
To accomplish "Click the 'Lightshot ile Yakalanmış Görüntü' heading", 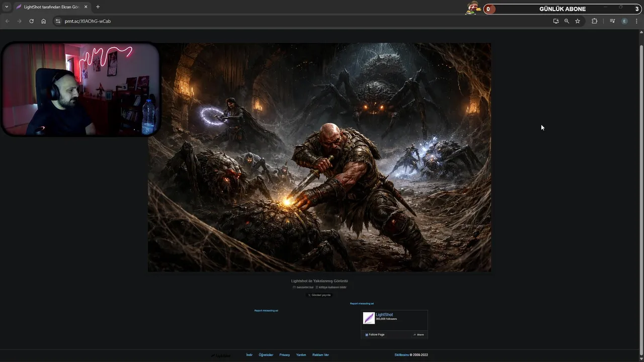I will click(x=319, y=281).
